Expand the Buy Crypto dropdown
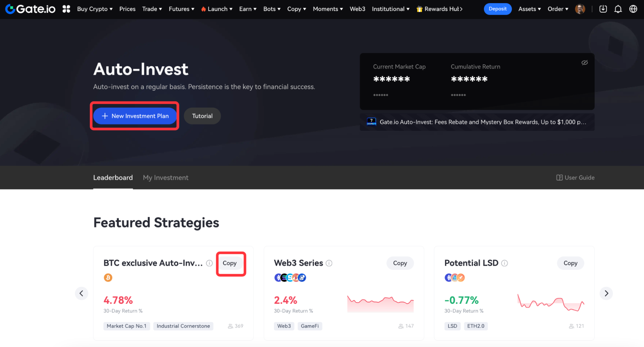This screenshot has height=347, width=644. (x=95, y=9)
